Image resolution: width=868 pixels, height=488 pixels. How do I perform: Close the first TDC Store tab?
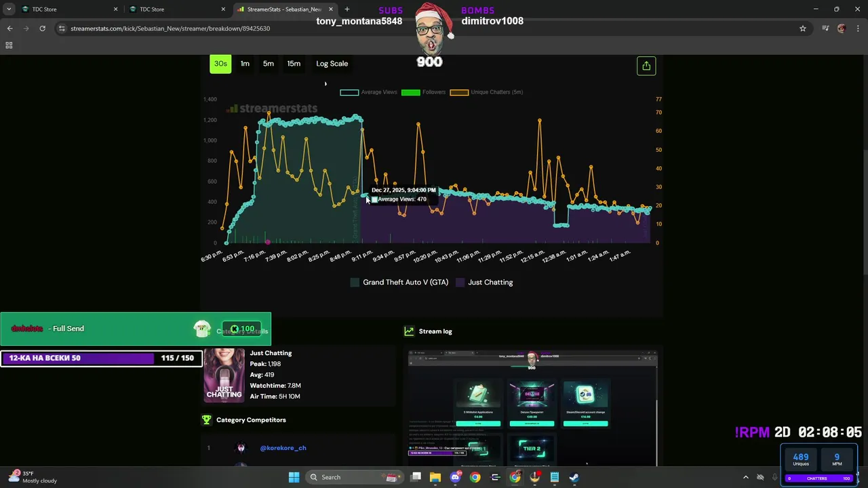(x=115, y=9)
